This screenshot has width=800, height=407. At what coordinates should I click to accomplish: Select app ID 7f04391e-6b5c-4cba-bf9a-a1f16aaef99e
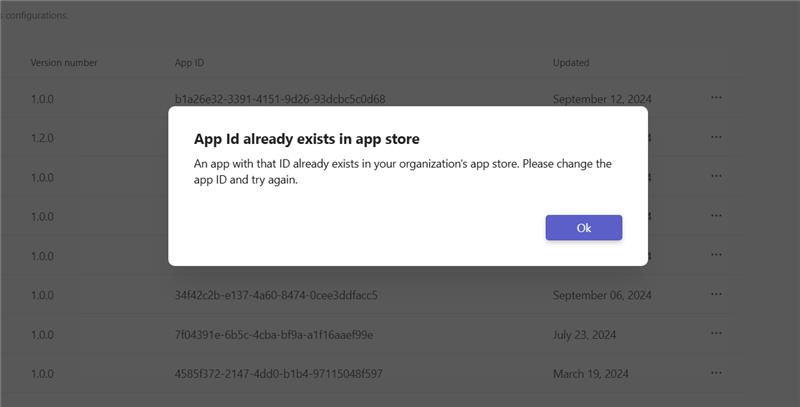[x=273, y=334]
